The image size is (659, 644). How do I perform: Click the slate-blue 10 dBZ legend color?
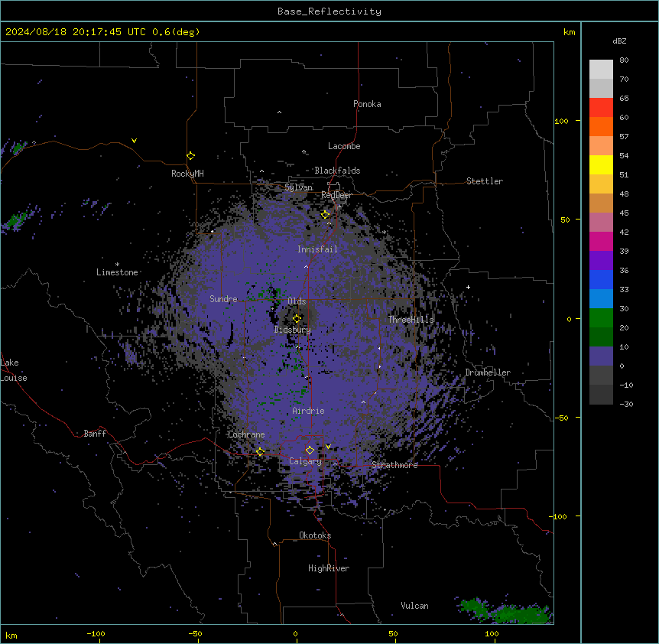coord(601,356)
